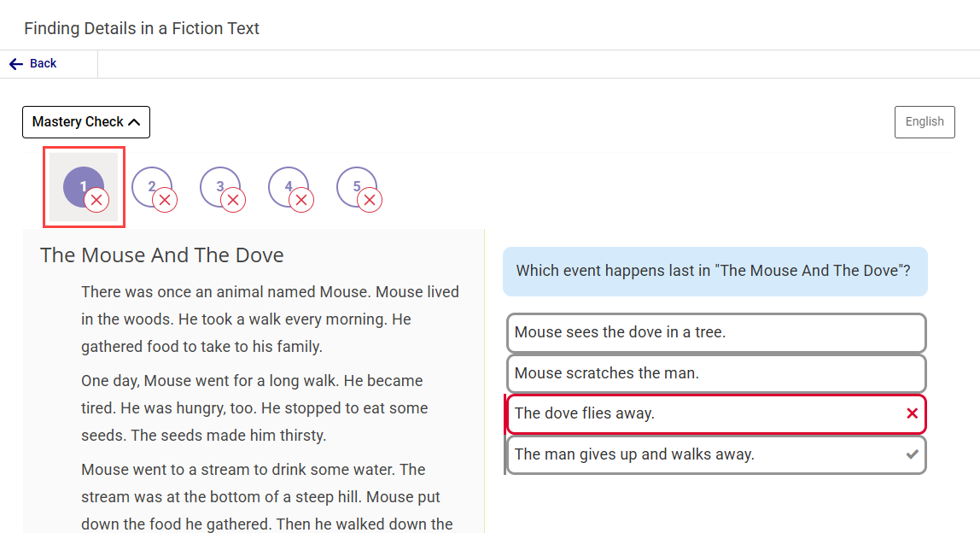Click the highlighted question 1 circle
980x533 pixels.
pyautogui.click(x=83, y=186)
